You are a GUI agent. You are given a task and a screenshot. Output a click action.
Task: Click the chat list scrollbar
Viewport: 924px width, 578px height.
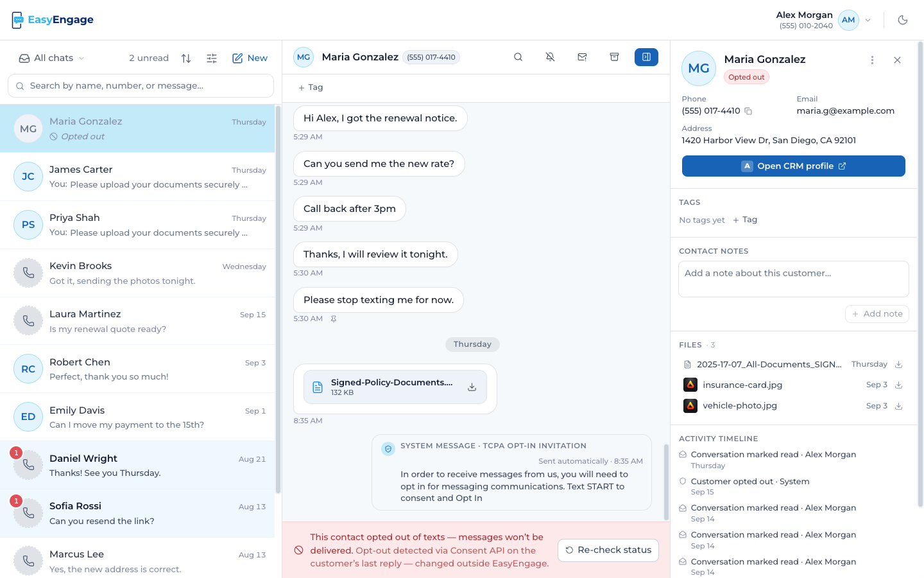[x=278, y=299]
